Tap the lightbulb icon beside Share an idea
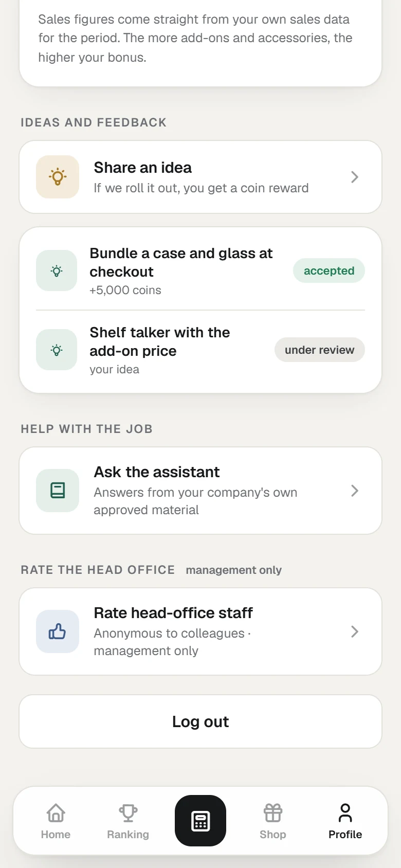 tap(58, 177)
